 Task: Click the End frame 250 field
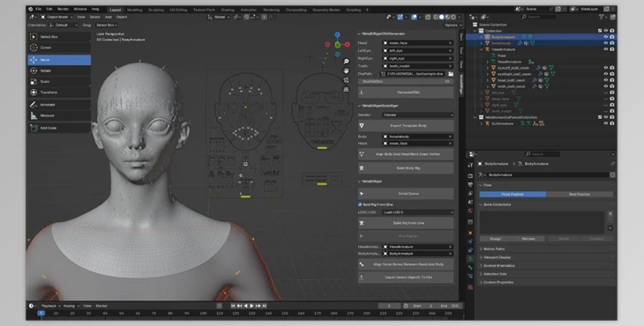[449, 306]
